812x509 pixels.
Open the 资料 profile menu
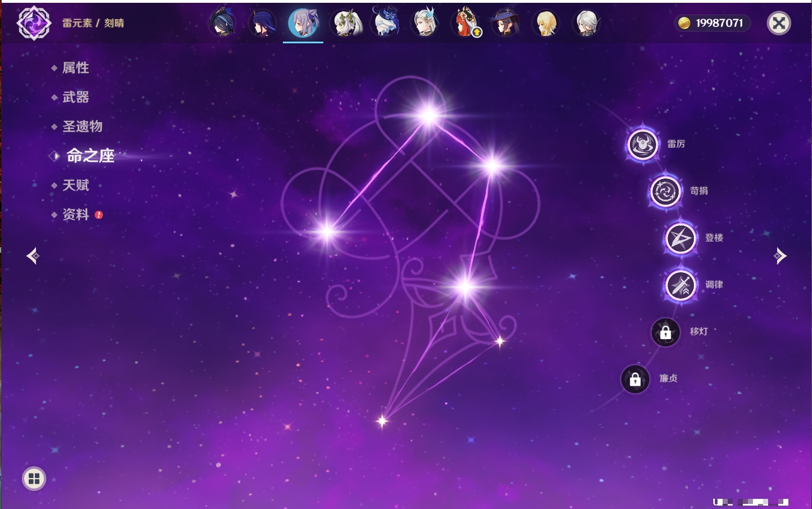[75, 214]
